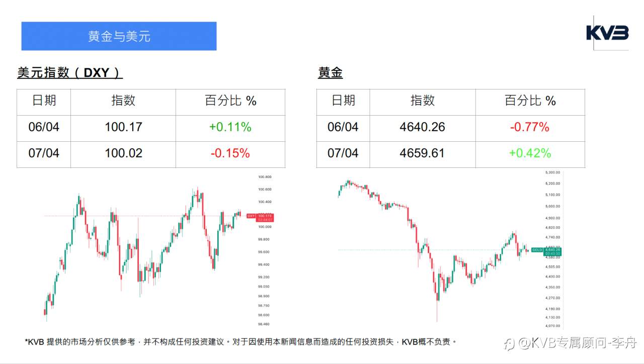
Task: Select the +0.11% cell in DXY table
Action: point(230,127)
